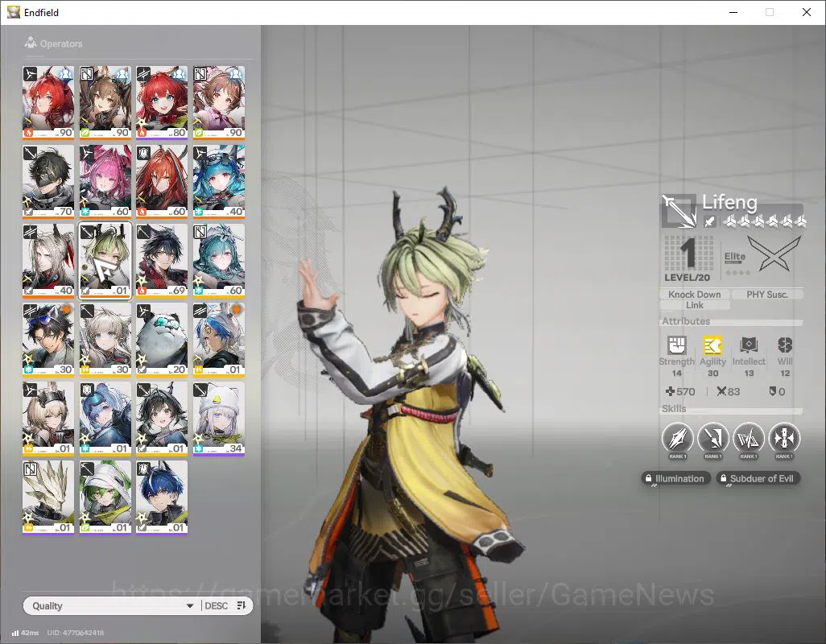This screenshot has height=644, width=826.
Task: Click the weapon type icon under Lifeng
Action: point(709,221)
